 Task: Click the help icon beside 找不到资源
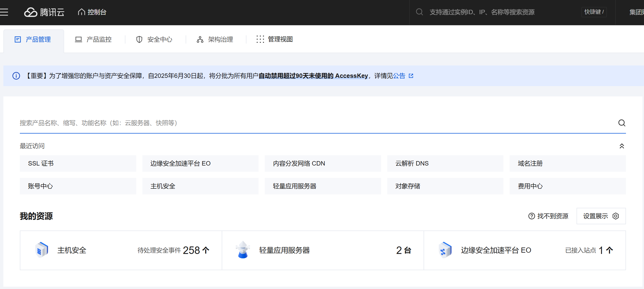(x=531, y=216)
